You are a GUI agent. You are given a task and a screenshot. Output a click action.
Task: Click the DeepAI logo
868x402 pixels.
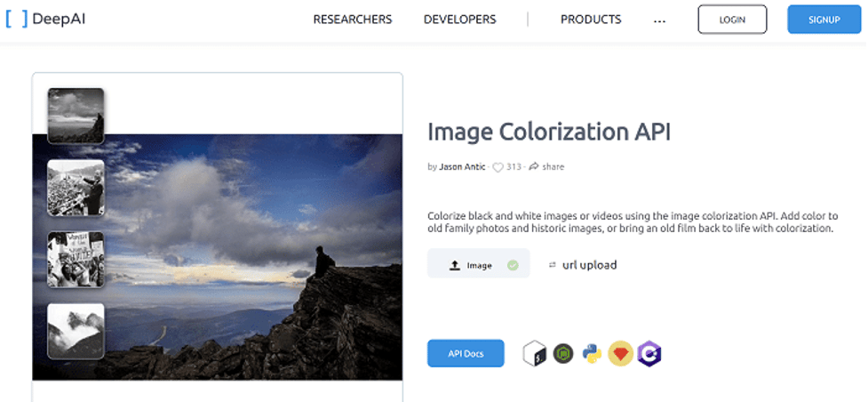point(46,20)
